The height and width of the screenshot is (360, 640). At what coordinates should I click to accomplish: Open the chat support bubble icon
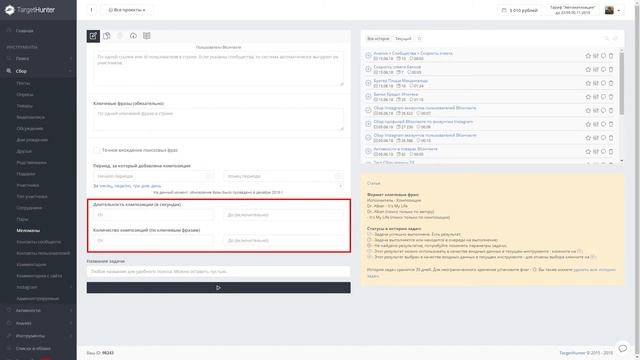click(622, 348)
